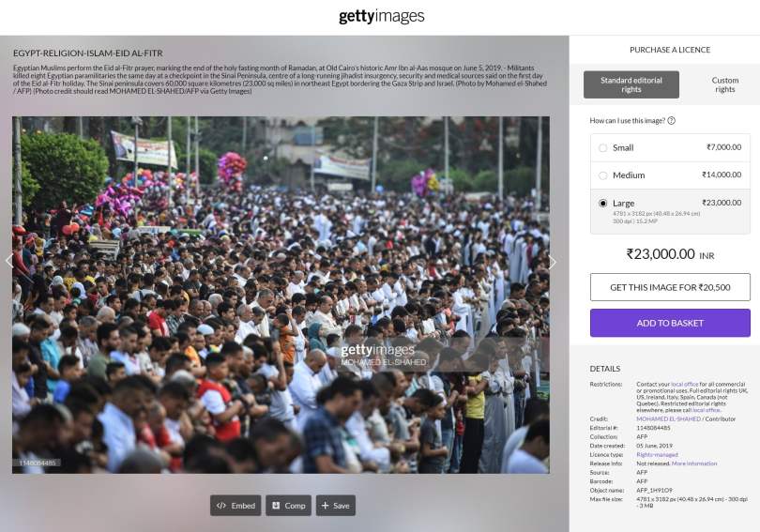Go to next image with right arrow

[x=553, y=262]
